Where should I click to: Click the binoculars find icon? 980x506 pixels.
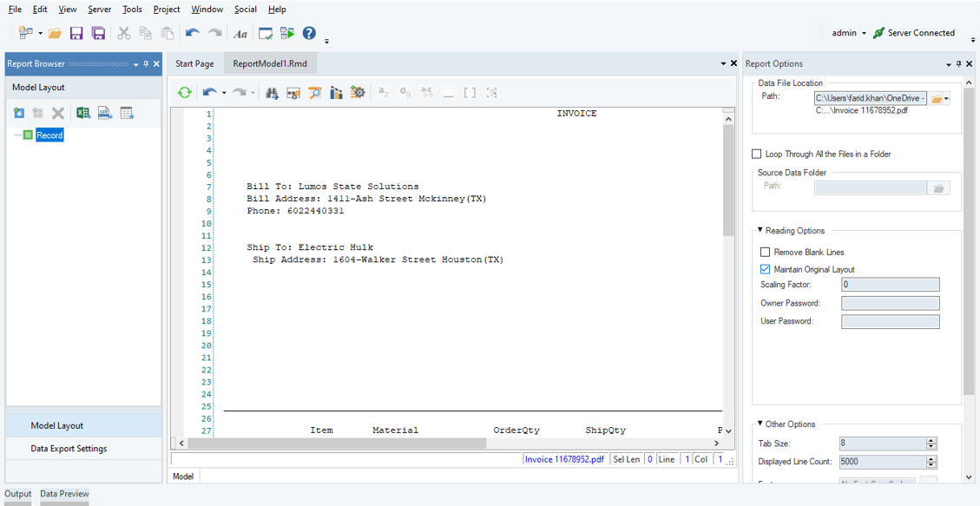click(x=272, y=93)
